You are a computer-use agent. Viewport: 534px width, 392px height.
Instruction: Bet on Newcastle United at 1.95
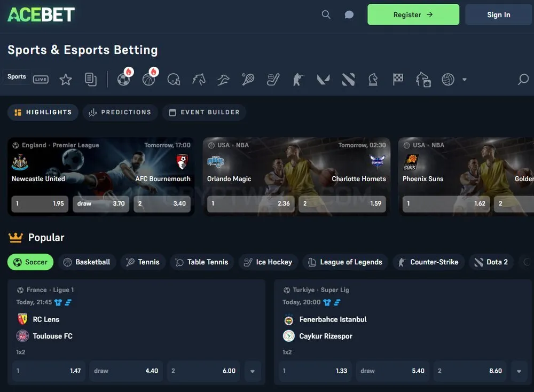tap(40, 203)
